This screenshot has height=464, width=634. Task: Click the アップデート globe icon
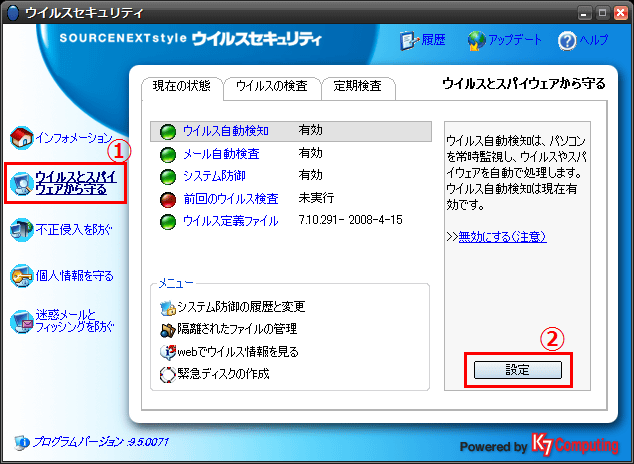click(x=477, y=40)
